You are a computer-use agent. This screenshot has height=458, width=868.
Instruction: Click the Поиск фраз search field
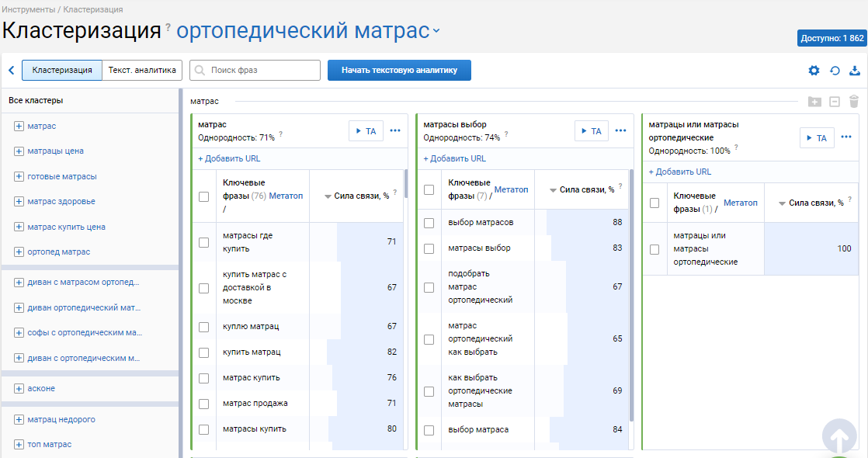tap(255, 71)
